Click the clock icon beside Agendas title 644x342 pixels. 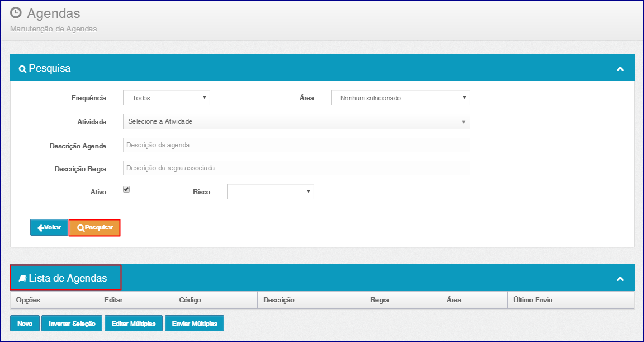(x=16, y=13)
